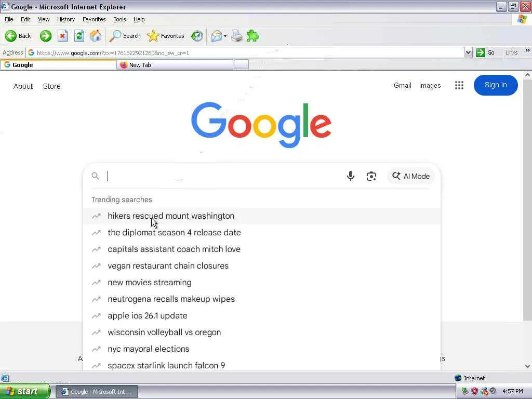This screenshot has width=532, height=399.
Task: Select suggestion 'the diplomat season 4 release date'
Action: click(x=262, y=232)
